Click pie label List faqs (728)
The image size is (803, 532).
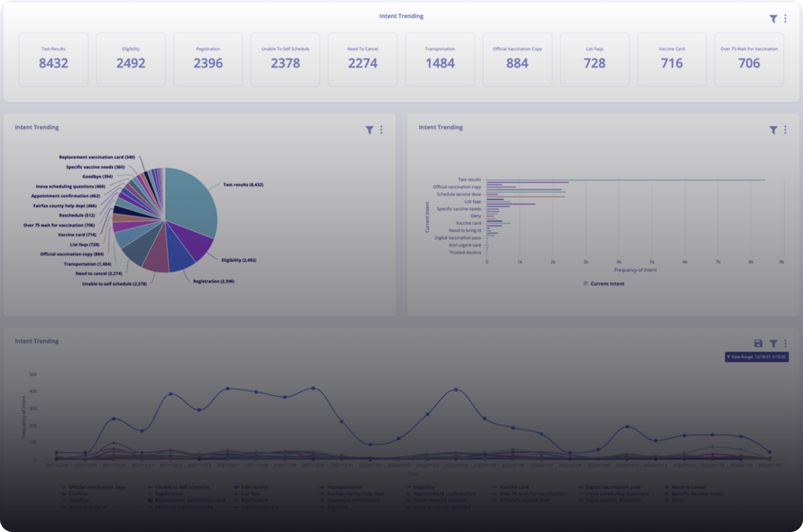click(x=84, y=244)
